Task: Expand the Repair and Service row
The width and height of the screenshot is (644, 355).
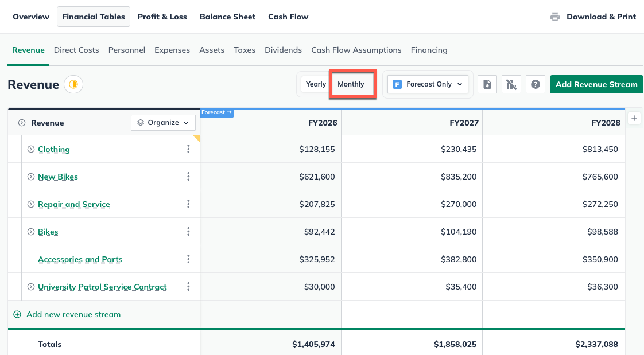Action: click(31, 204)
